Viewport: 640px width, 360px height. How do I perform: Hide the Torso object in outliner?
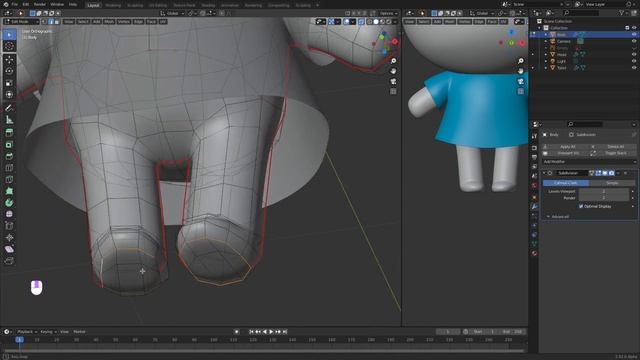click(x=634, y=67)
